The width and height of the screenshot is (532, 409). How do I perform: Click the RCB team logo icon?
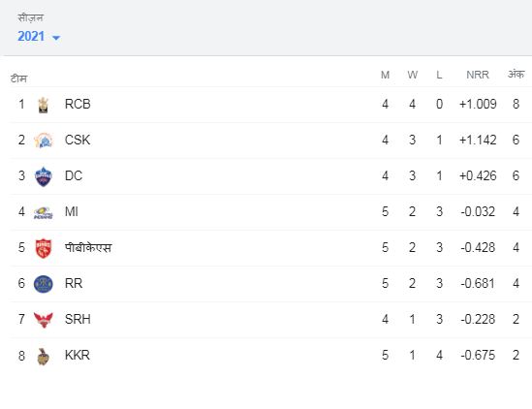[43, 105]
